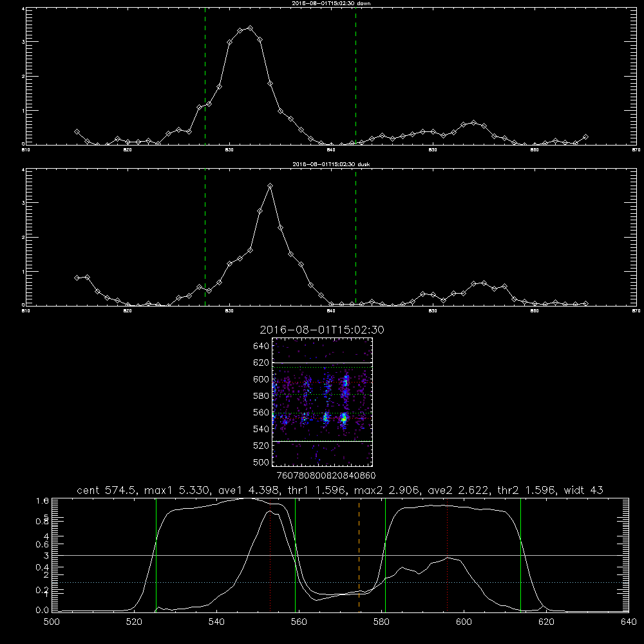Click the right green dashed line in dusk plot
The width and height of the screenshot is (644, 644).
[355, 237]
